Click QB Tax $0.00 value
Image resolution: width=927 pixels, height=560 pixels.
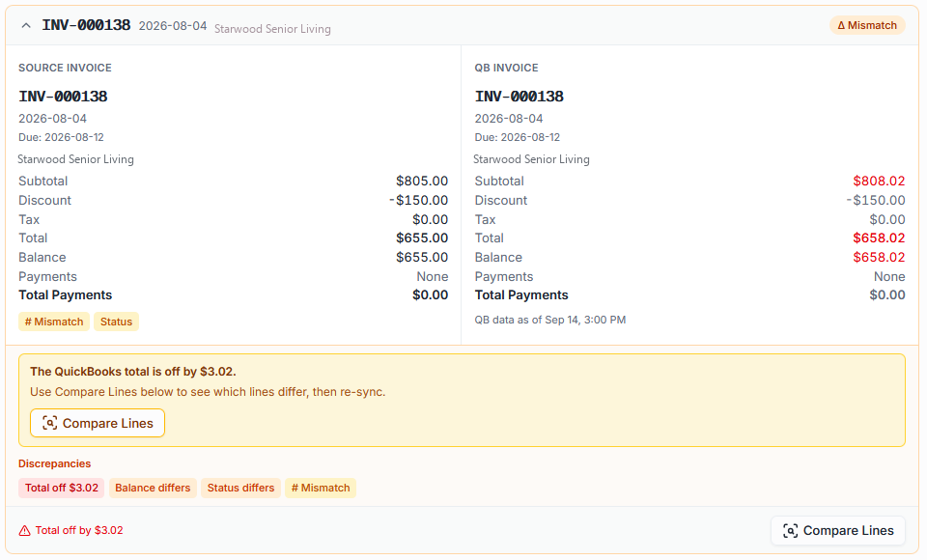click(x=887, y=219)
